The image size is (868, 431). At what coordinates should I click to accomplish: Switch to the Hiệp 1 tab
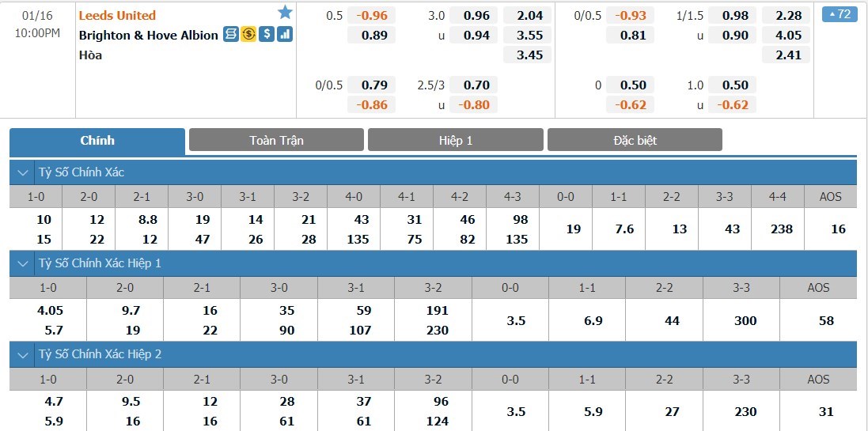(455, 141)
